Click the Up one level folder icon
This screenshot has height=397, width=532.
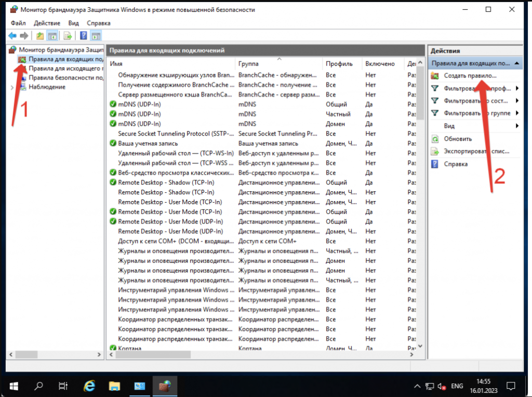[40, 36]
